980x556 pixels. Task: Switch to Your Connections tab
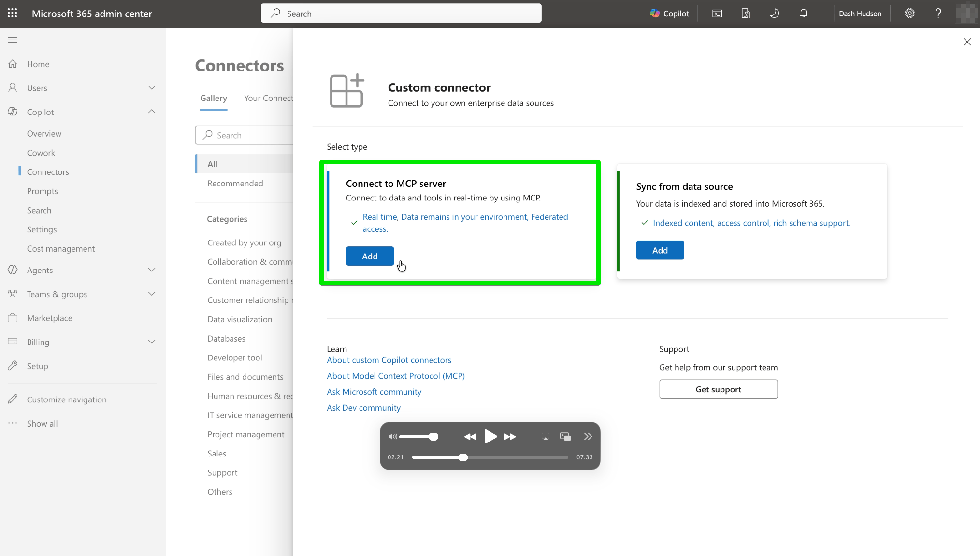pos(268,98)
